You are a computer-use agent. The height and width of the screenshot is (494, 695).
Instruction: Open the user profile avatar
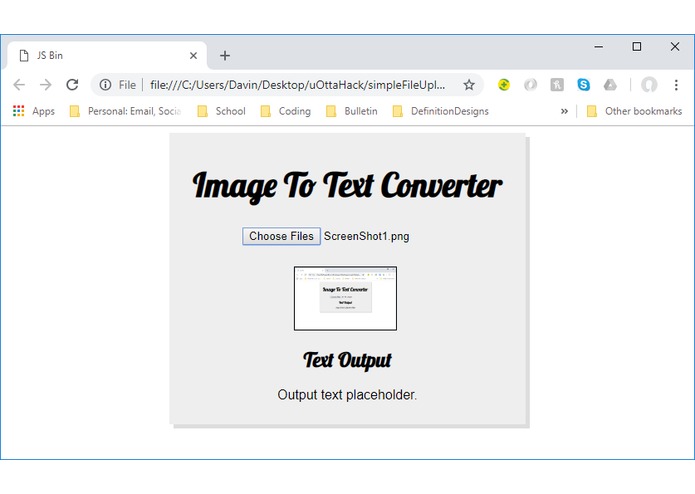(649, 85)
